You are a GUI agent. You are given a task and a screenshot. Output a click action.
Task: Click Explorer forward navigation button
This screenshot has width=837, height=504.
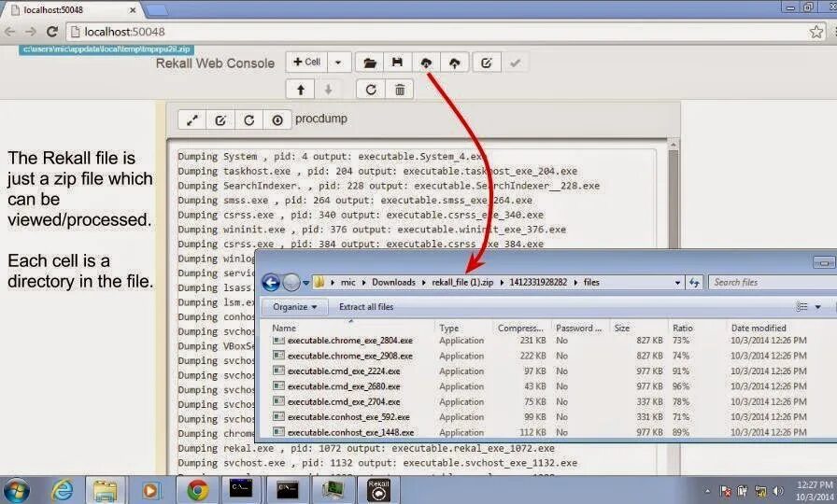291,282
